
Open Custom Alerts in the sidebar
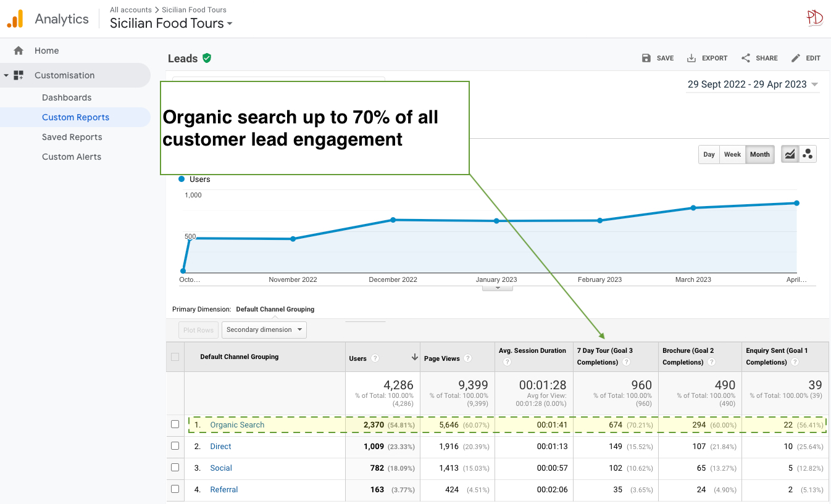[72, 157]
